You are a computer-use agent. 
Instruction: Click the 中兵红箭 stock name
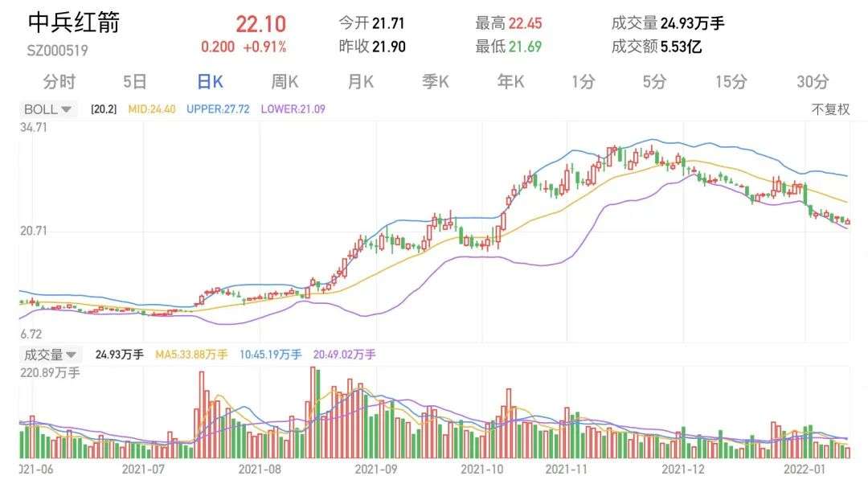73,23
